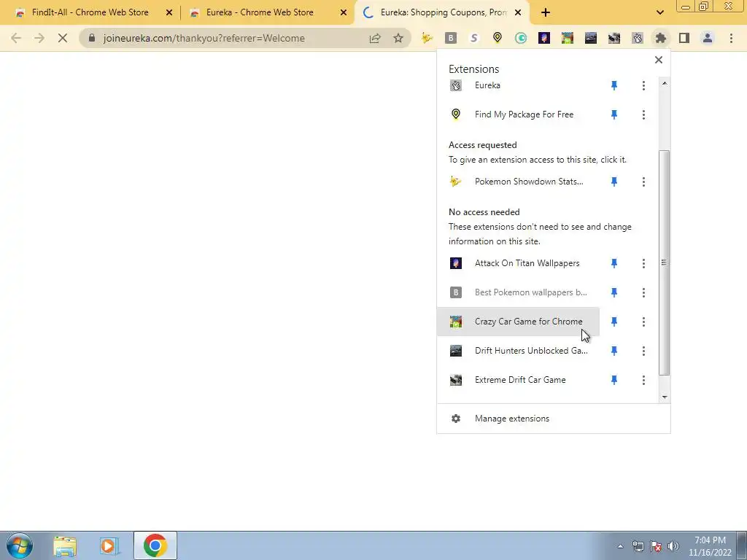The height and width of the screenshot is (560, 747).
Task: Open more actions for Attack On Titan
Action: [643, 263]
